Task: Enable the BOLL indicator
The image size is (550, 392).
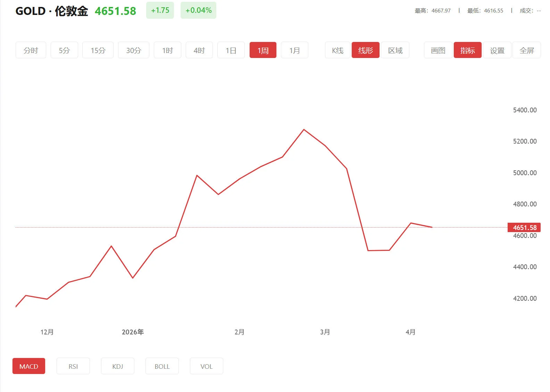Action: click(x=162, y=366)
